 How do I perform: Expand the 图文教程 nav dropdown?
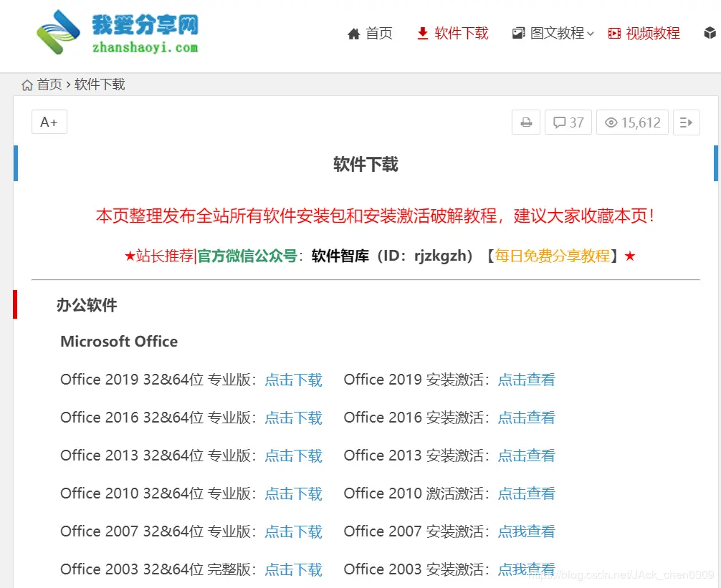[x=553, y=34]
